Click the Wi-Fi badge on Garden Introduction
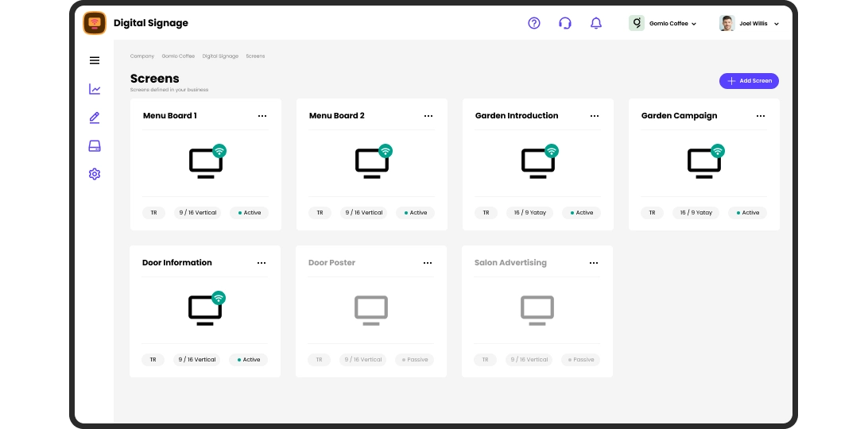The image size is (868, 429). coord(552,151)
